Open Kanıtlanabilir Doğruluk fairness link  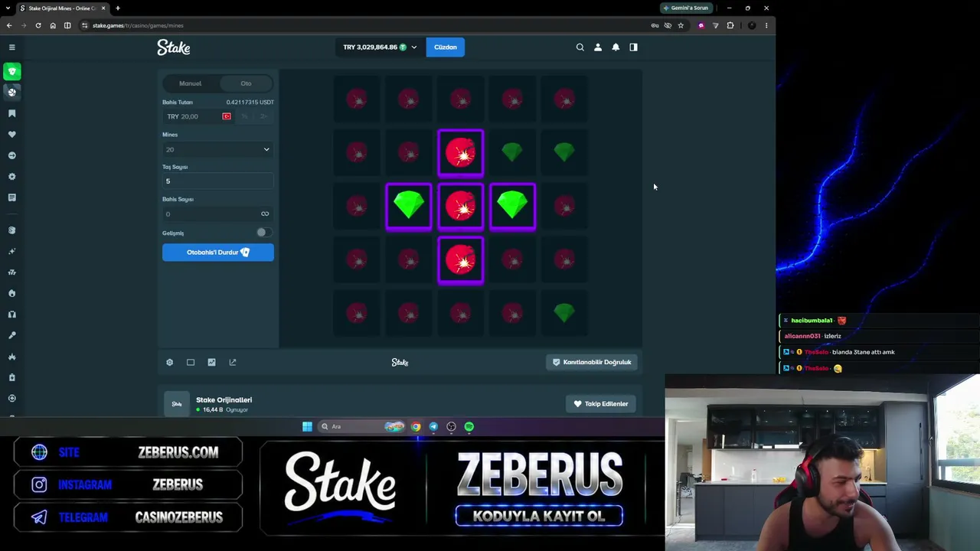593,362
